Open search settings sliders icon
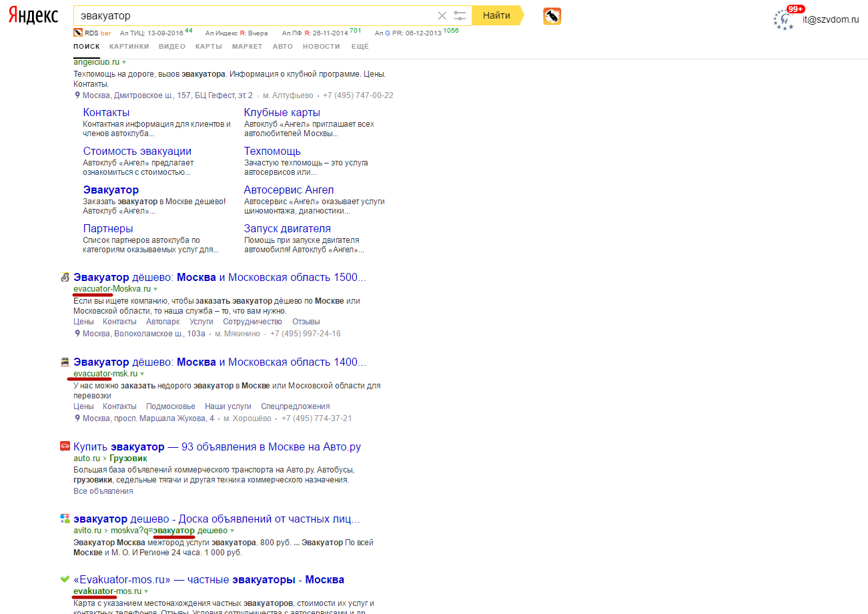Screen dimensions: 868x614 click(460, 16)
